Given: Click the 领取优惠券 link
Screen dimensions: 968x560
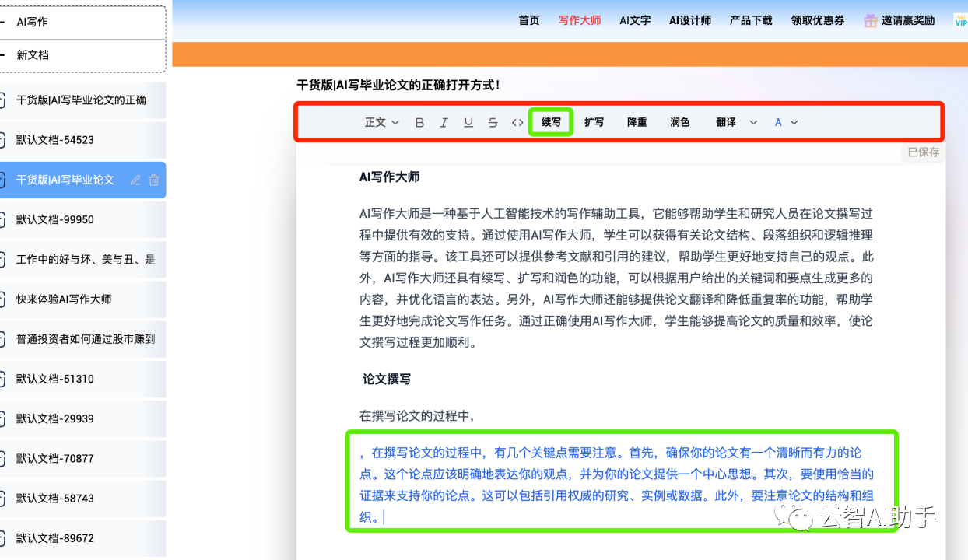Looking at the screenshot, I should click(x=817, y=20).
